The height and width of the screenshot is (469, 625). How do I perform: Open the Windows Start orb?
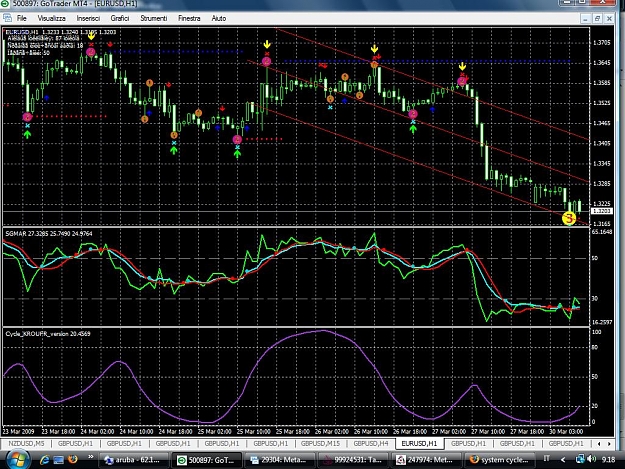pos(17,459)
